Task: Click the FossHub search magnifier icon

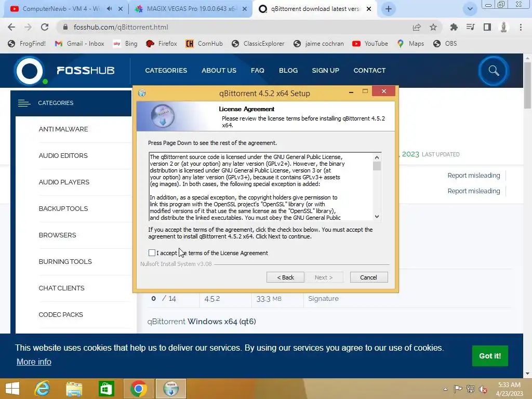Action: pyautogui.click(x=494, y=71)
